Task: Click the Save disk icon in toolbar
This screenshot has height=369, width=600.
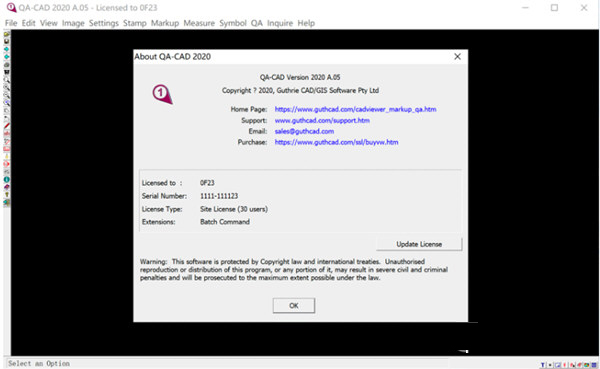Action: click(7, 41)
